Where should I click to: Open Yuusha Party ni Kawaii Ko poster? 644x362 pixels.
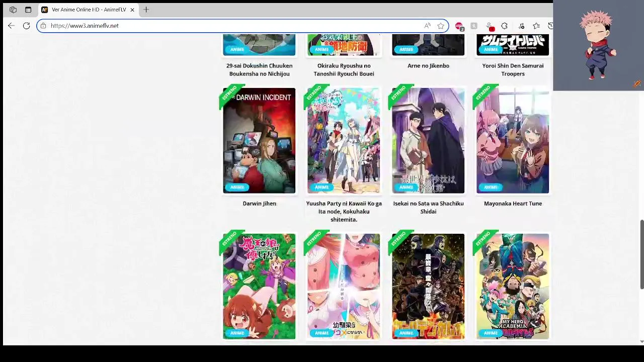[x=344, y=140]
